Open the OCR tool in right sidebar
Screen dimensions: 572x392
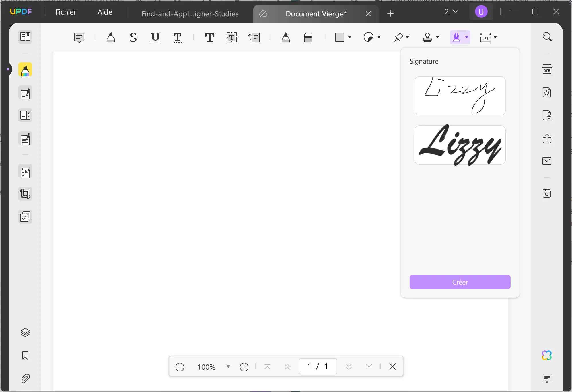click(547, 69)
